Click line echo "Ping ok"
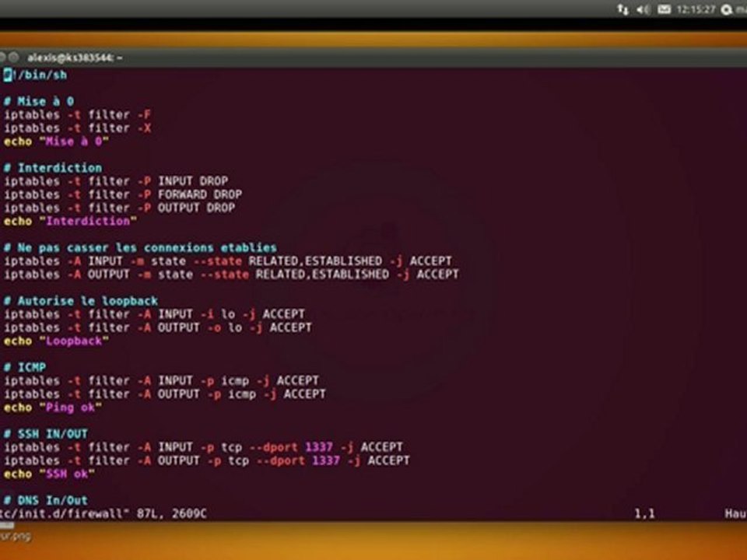The image size is (747, 560). [x=53, y=407]
